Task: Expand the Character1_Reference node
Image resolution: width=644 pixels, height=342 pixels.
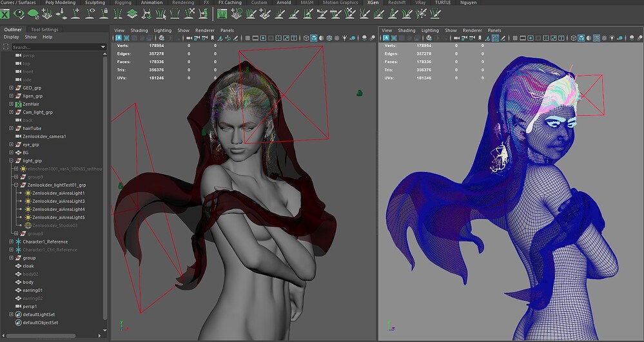Action: (x=11, y=242)
